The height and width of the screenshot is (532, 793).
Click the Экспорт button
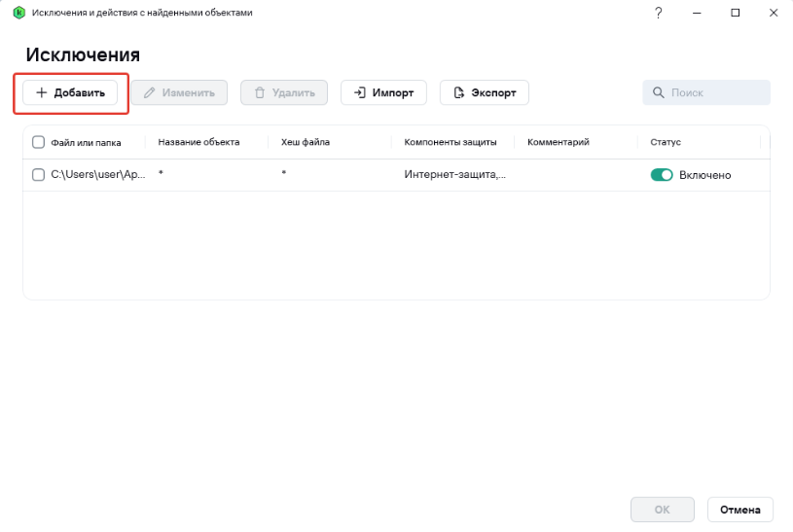pos(484,92)
